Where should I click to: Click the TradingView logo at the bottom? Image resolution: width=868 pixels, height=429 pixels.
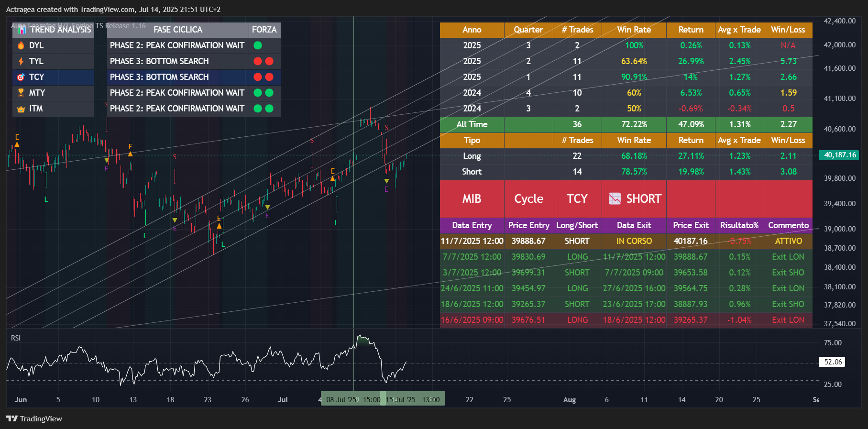34,418
